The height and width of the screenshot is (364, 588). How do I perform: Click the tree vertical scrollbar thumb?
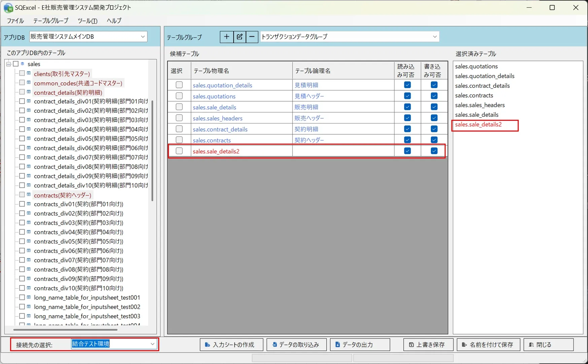tap(152, 150)
